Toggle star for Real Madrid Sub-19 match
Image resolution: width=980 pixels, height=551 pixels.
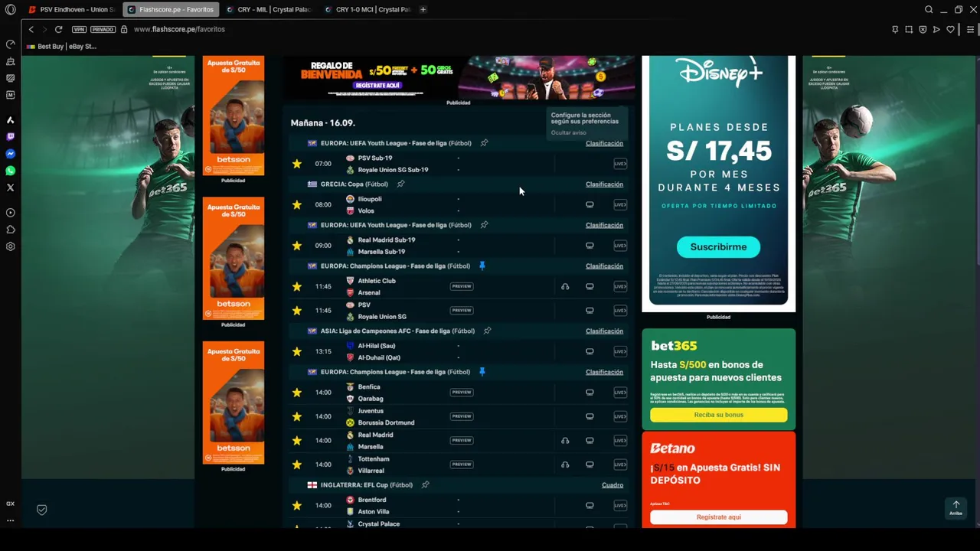(297, 246)
